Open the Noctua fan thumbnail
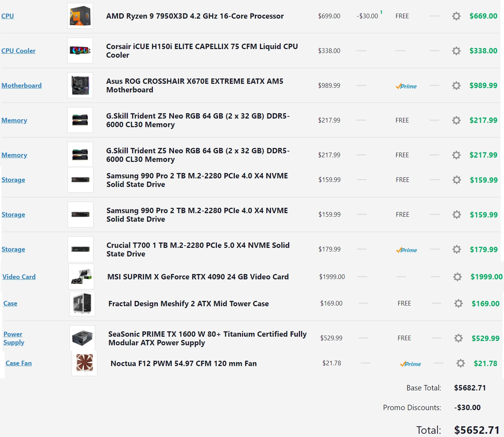 point(84,363)
